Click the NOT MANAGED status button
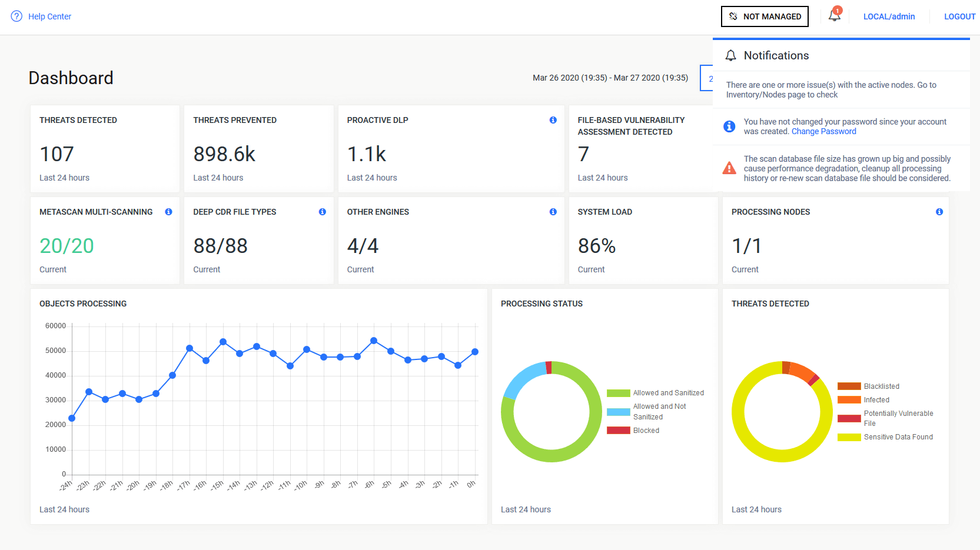 (765, 16)
